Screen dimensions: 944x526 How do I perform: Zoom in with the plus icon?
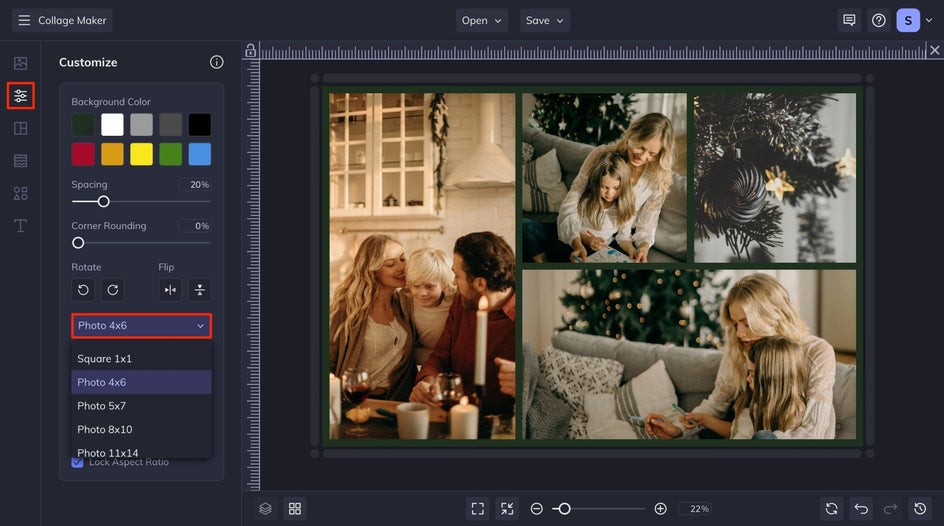point(660,509)
